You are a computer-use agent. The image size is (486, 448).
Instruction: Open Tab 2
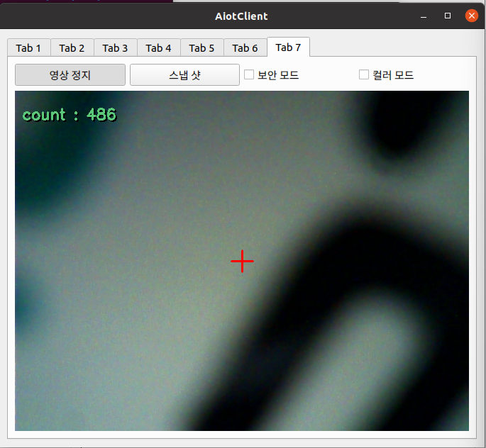point(72,48)
